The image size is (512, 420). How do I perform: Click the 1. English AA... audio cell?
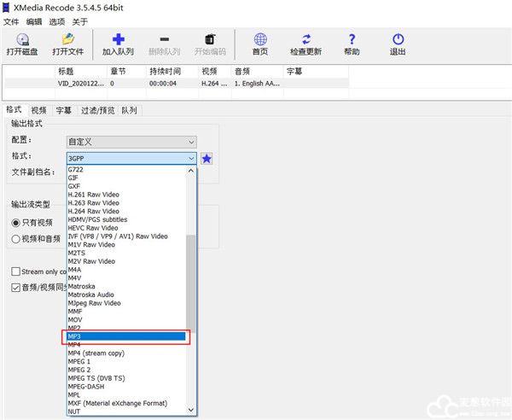[x=257, y=84]
